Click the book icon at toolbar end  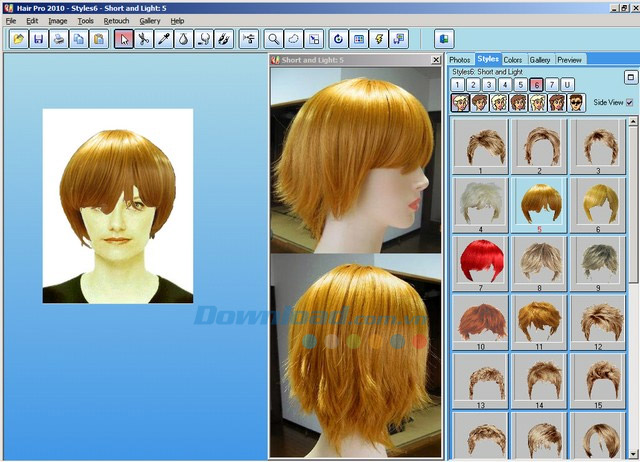(x=444, y=39)
